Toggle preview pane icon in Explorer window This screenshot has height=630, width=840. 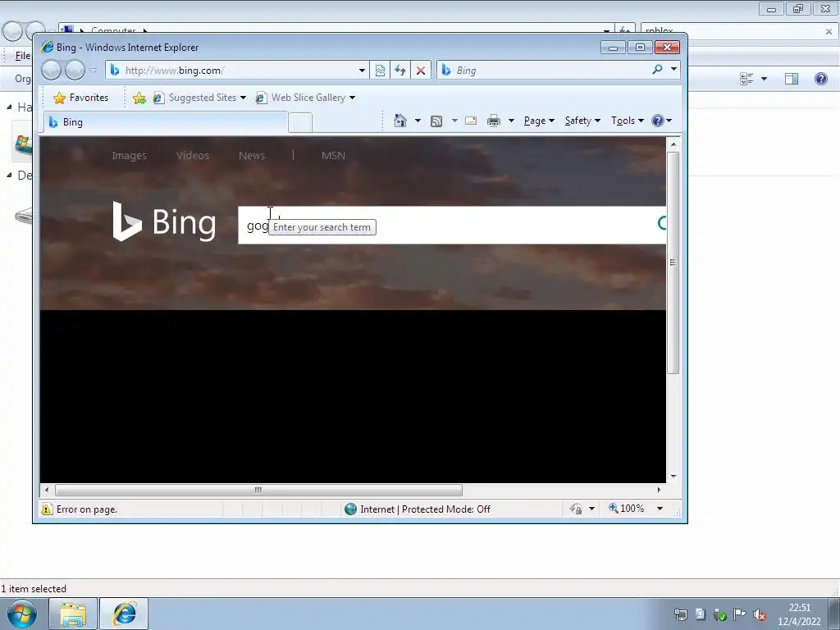click(792, 79)
